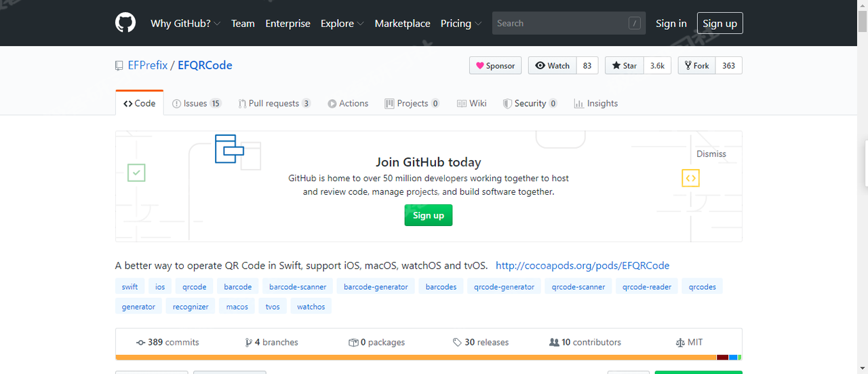Image resolution: width=868 pixels, height=374 pixels.
Task: Click the blue window illustration icon
Action: click(229, 149)
